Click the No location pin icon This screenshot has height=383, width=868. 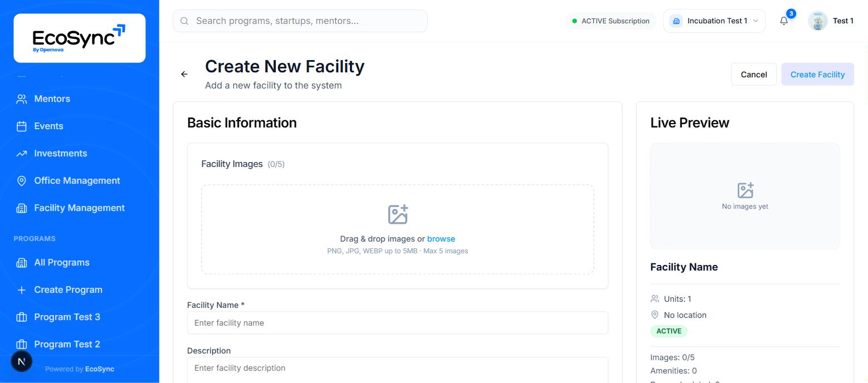655,315
